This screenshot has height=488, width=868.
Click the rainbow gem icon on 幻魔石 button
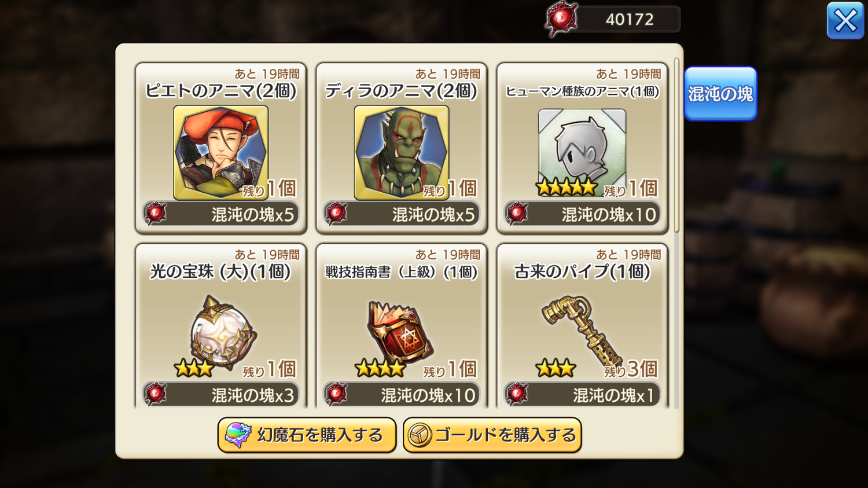(x=238, y=435)
